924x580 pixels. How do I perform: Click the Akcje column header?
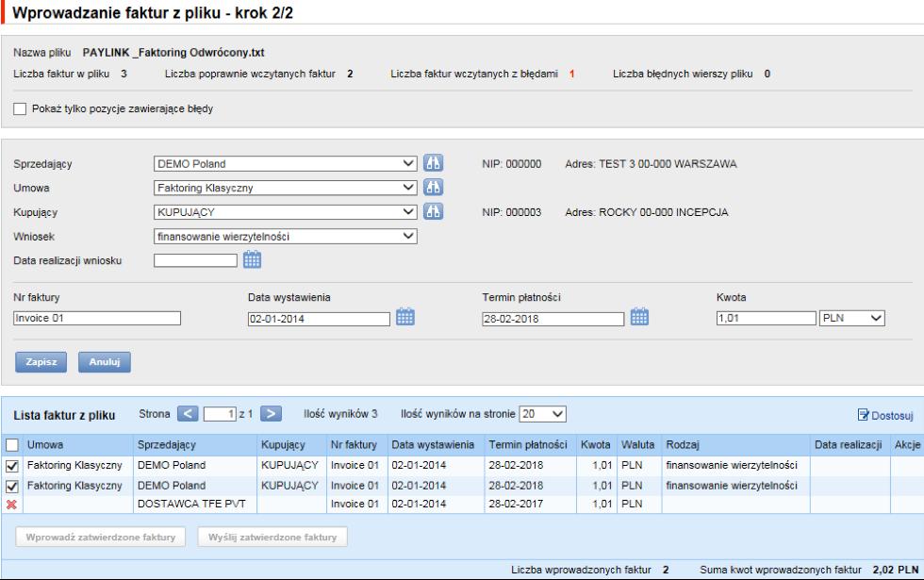907,445
